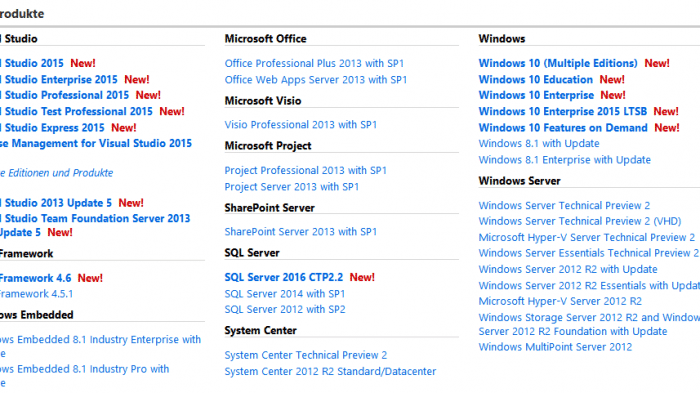Open Windows MultiPoint Server 2012 link
This screenshot has height=393, width=700.
555,347
